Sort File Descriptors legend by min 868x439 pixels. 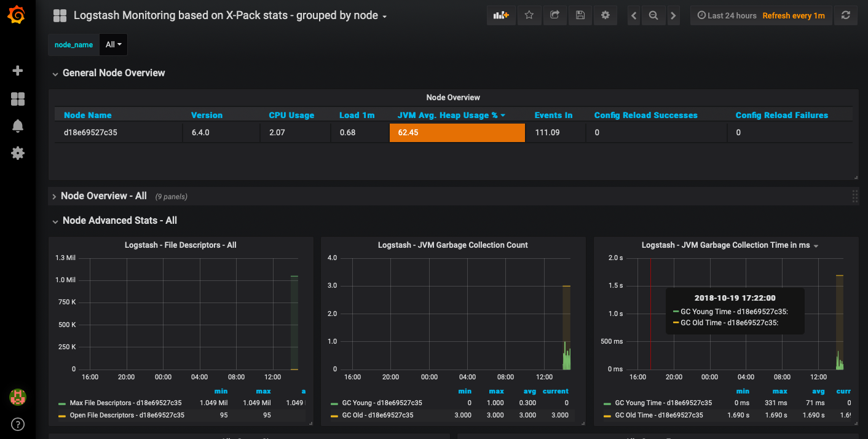pyautogui.click(x=221, y=391)
